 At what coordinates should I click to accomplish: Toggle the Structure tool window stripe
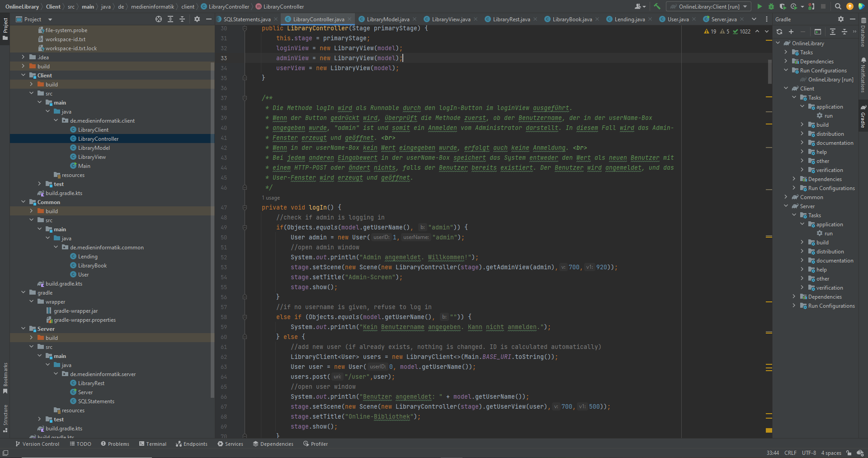pos(5,419)
